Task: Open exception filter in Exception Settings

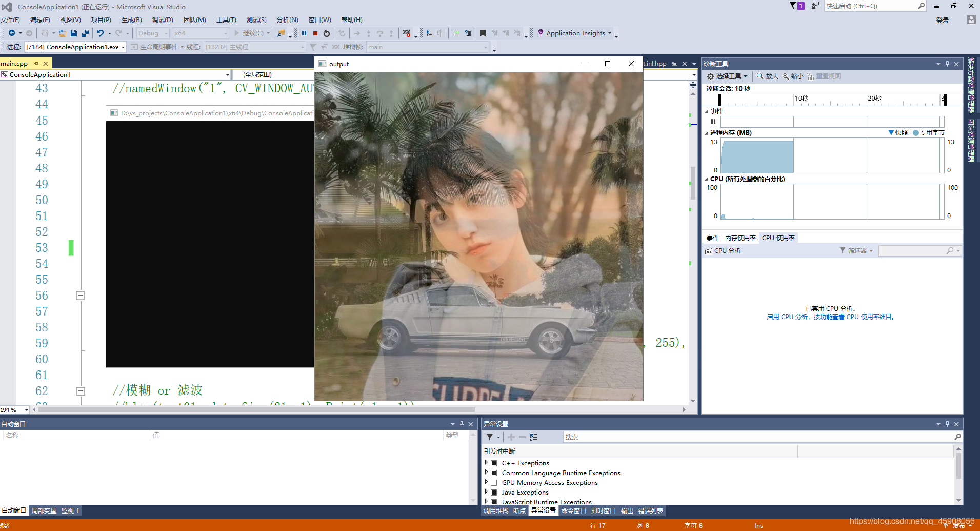Action: coord(490,437)
